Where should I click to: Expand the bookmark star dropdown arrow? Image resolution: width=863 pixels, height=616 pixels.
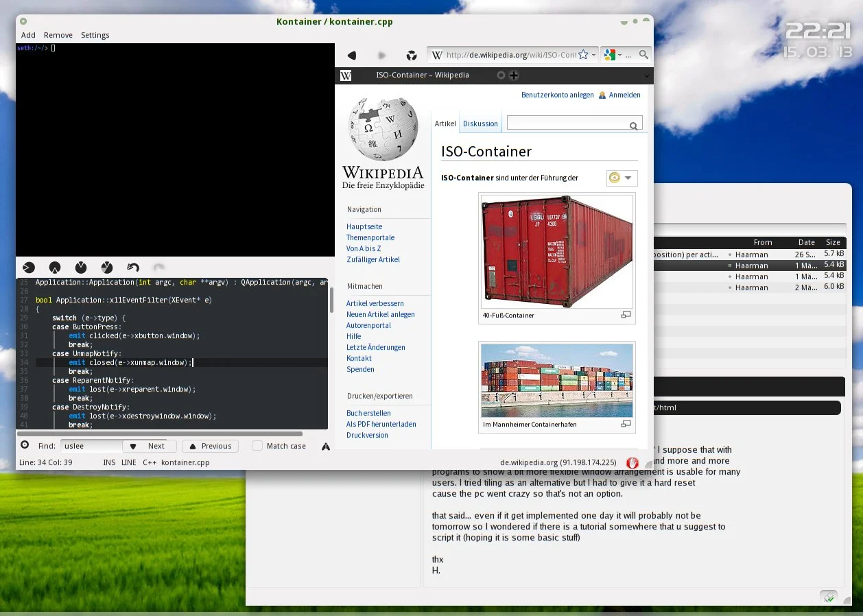pos(594,55)
